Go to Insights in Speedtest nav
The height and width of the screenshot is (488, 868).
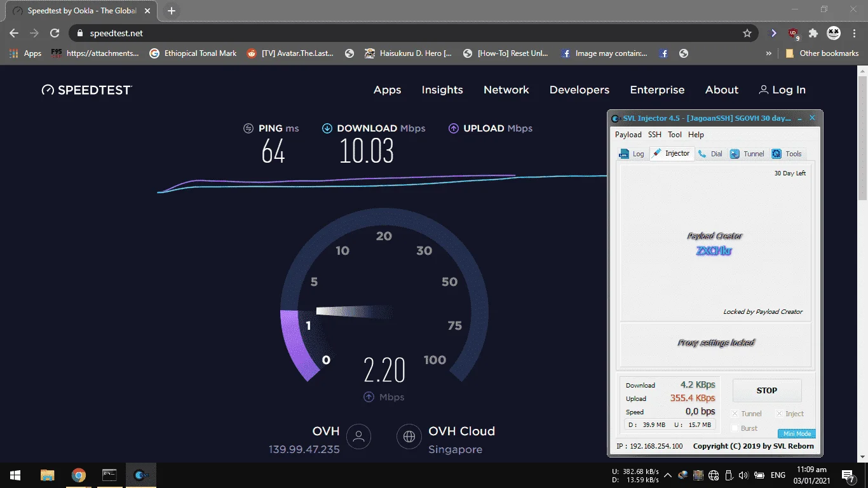pyautogui.click(x=442, y=90)
